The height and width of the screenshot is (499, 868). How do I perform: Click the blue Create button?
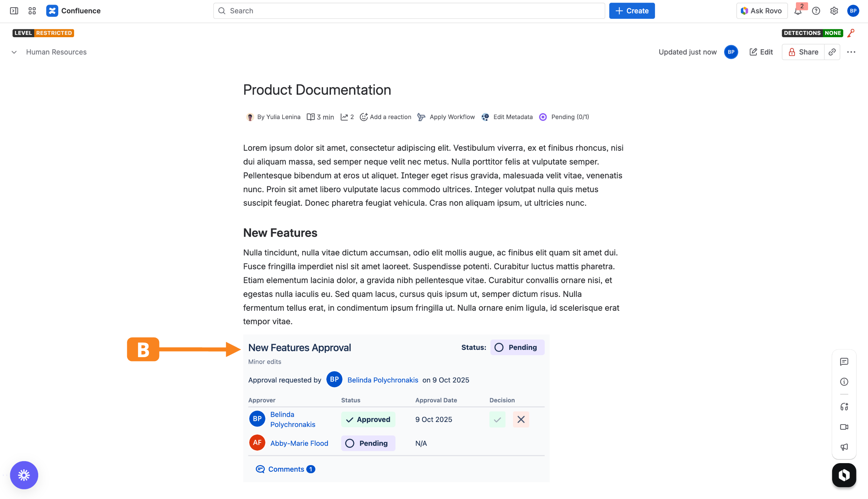tap(632, 11)
